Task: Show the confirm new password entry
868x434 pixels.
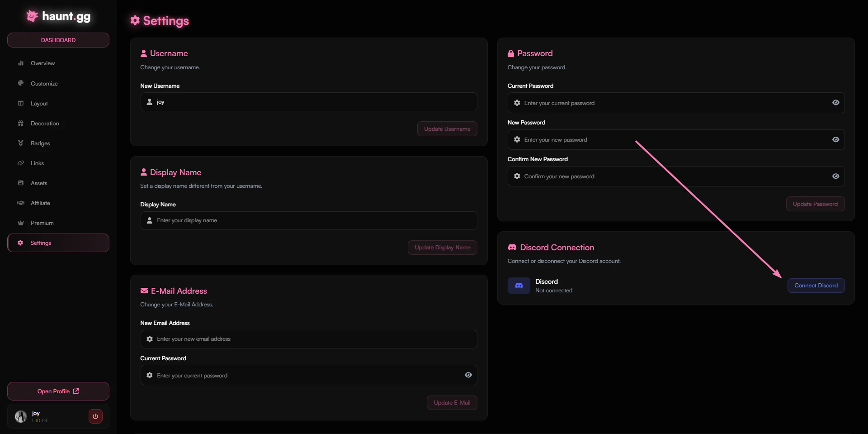Action: pos(835,176)
